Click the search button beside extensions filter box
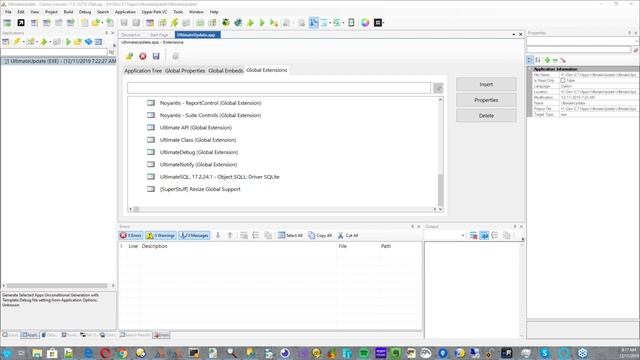Viewport: 640px width, 360px height. (438, 88)
